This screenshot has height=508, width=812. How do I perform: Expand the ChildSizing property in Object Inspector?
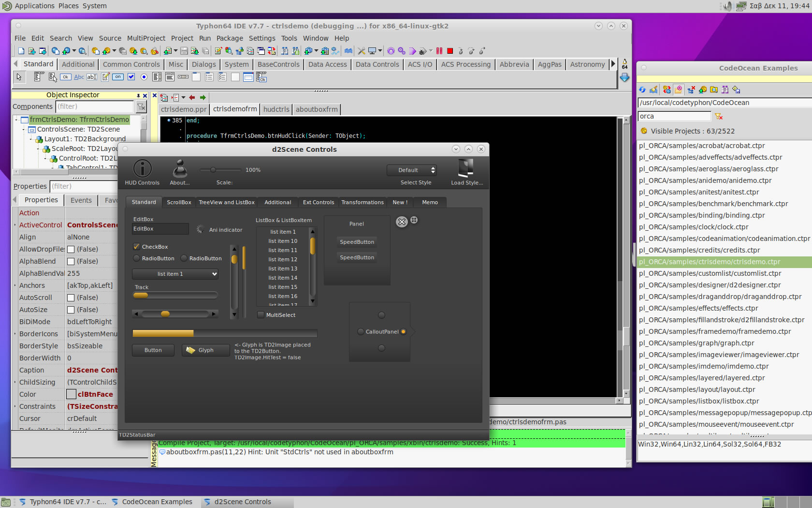coord(15,382)
